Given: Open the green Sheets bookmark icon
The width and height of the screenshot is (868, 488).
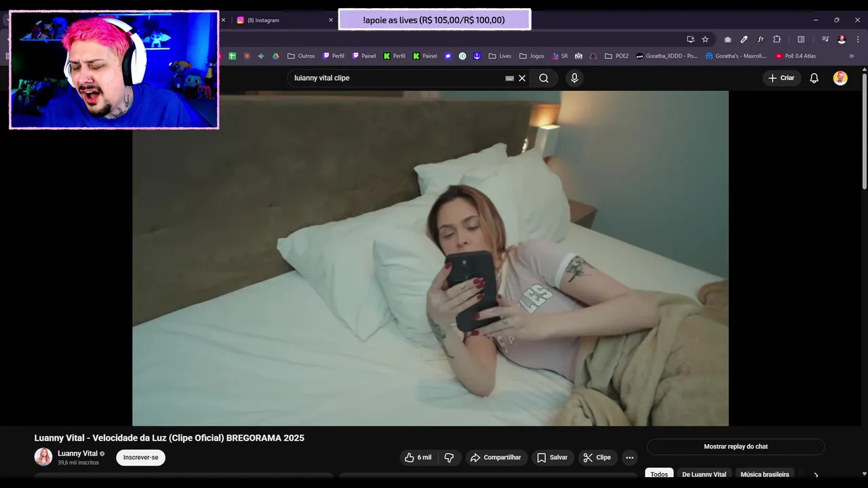Looking at the screenshot, I should (233, 56).
